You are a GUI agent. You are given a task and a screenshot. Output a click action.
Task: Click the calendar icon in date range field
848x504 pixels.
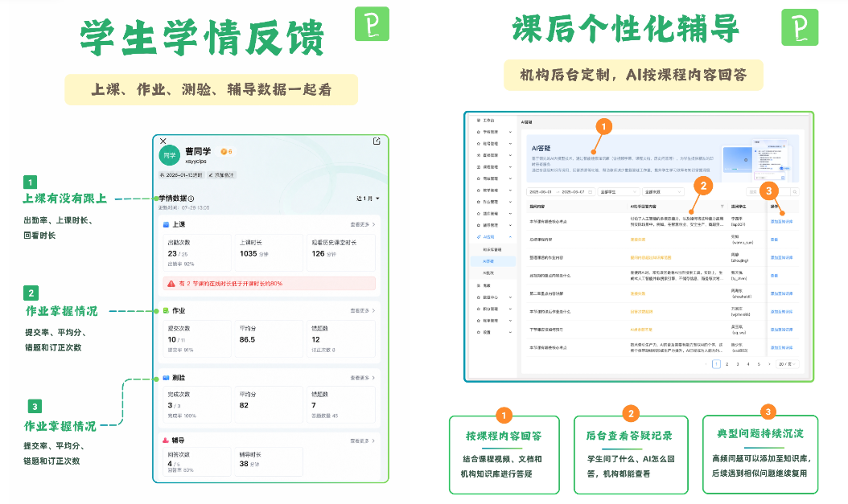point(590,192)
